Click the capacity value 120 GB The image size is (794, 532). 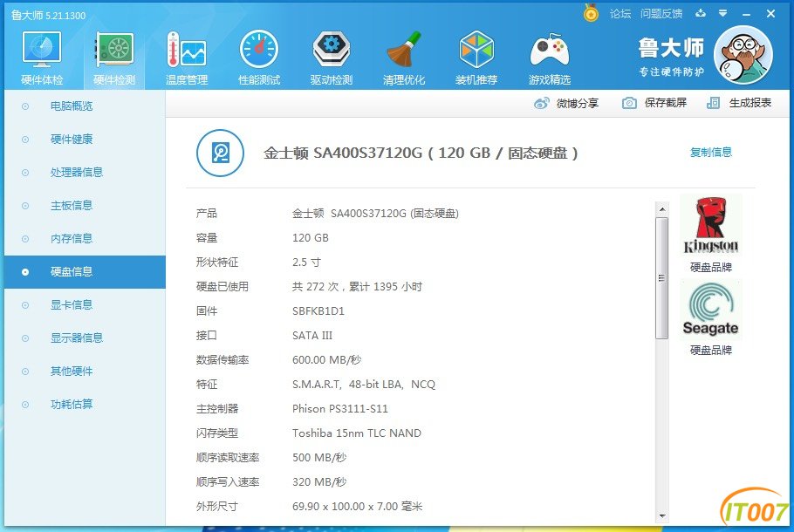click(311, 238)
